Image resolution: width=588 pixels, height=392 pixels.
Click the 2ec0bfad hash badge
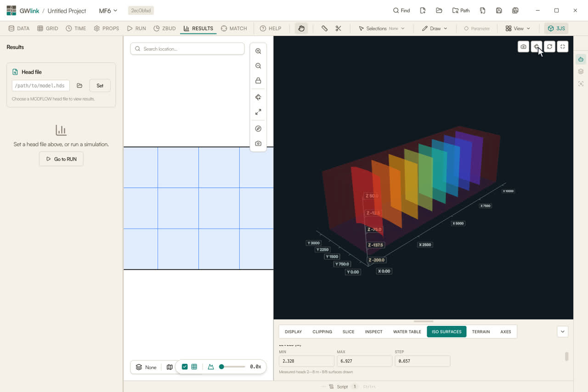(x=141, y=11)
